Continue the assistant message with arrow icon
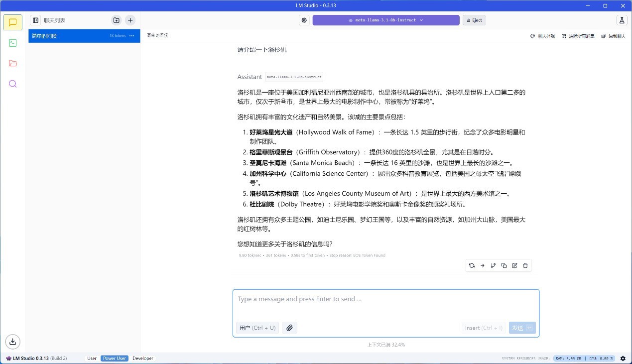The height and width of the screenshot is (364, 632). (x=482, y=265)
